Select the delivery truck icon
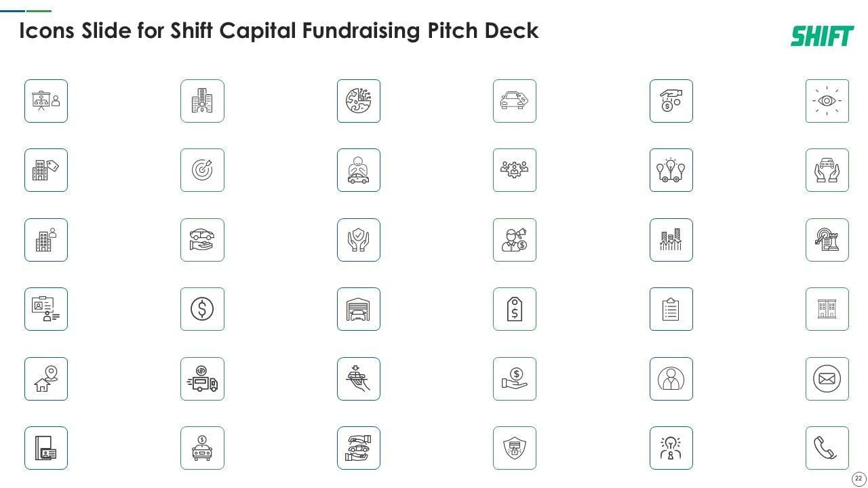Screen dimensions: 868x488 click(x=202, y=379)
